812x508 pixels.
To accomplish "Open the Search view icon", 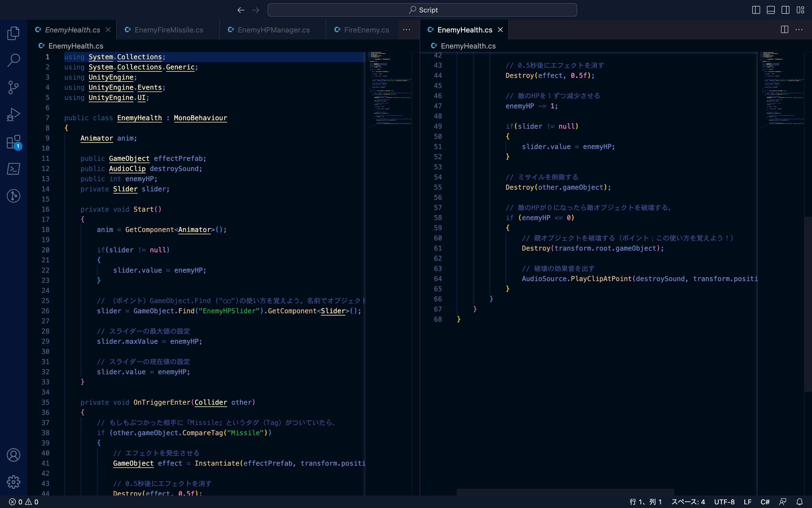I will coord(13,60).
